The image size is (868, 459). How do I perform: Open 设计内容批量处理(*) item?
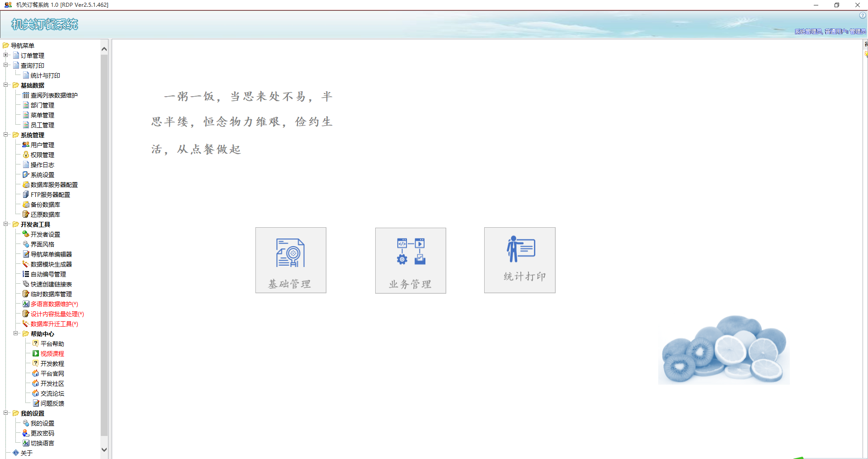57,314
